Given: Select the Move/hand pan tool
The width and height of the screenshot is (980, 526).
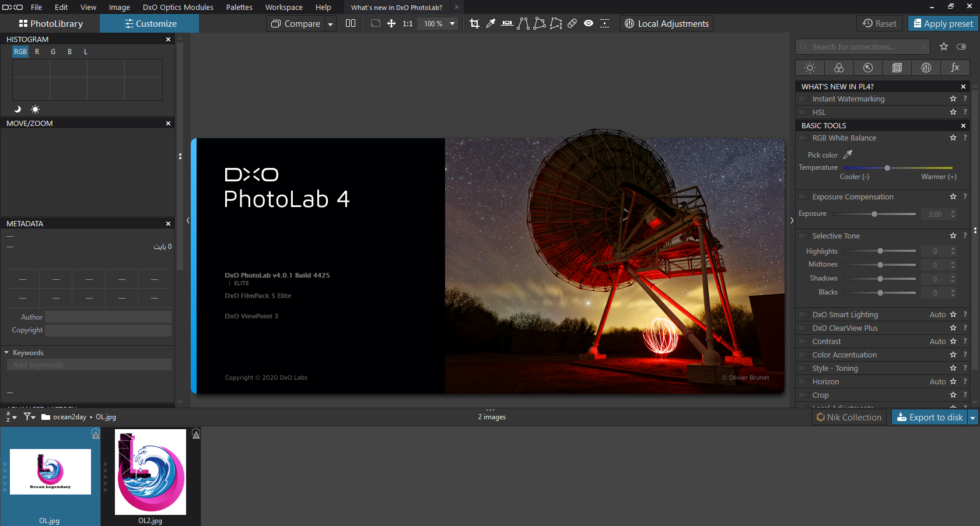Looking at the screenshot, I should point(391,23).
